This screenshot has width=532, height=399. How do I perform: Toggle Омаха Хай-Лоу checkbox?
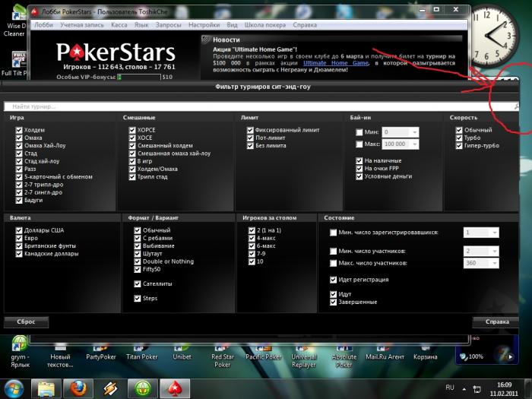[19, 146]
